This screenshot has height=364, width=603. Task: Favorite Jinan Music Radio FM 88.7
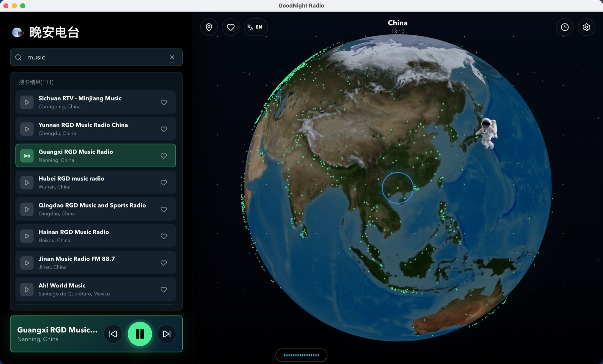coord(164,263)
